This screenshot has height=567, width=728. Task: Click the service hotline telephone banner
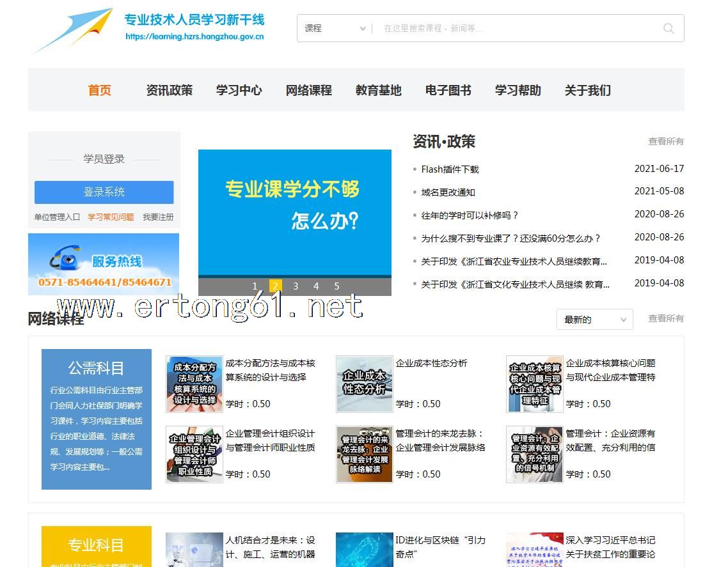click(x=104, y=264)
